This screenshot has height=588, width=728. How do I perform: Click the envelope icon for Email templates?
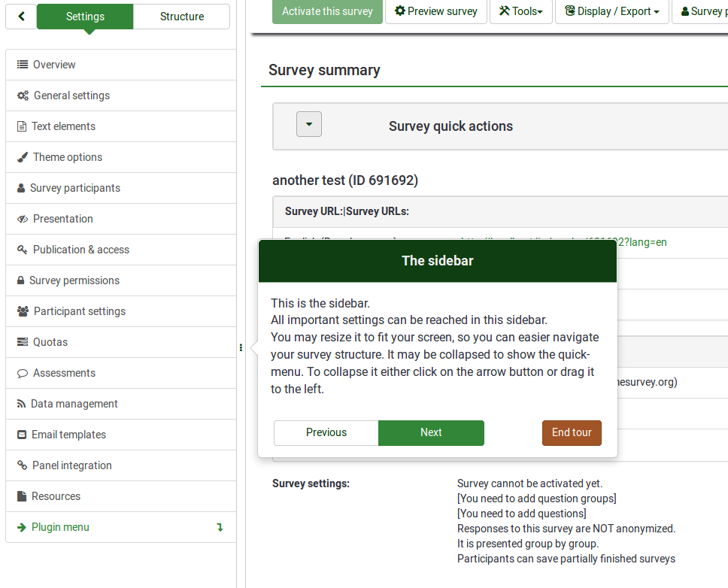(22, 435)
